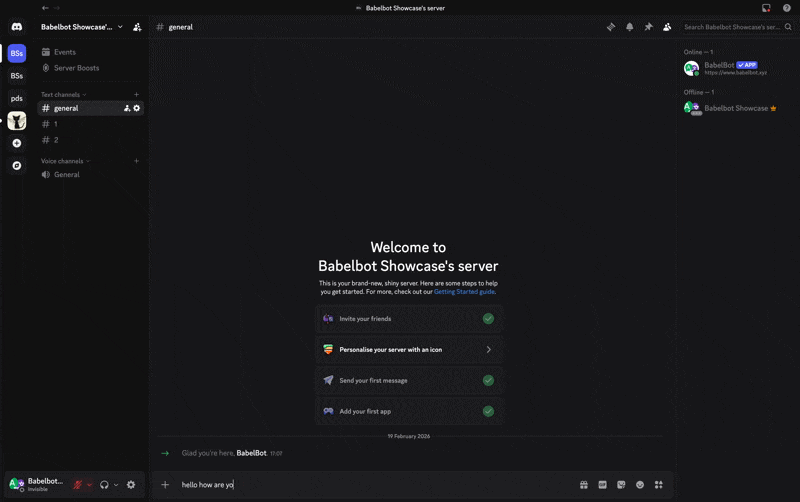The width and height of the screenshot is (800, 502).
Task: Click BabelBot name in welcome message
Action: point(252,453)
